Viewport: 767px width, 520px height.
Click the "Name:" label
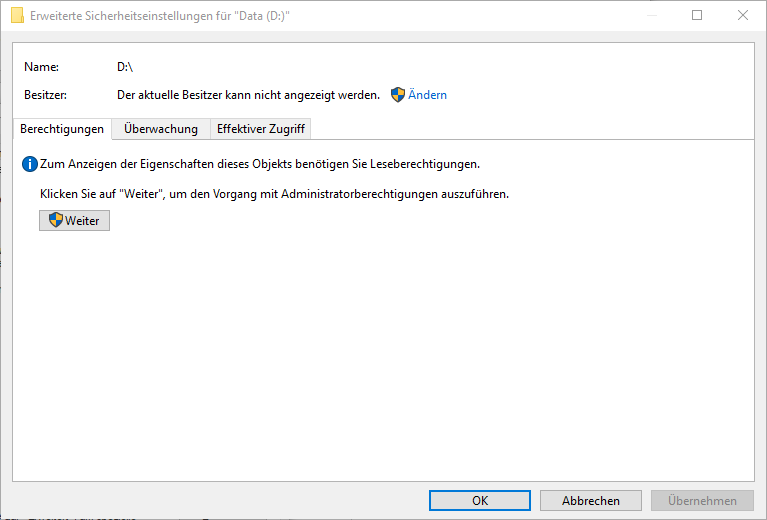tap(42, 67)
